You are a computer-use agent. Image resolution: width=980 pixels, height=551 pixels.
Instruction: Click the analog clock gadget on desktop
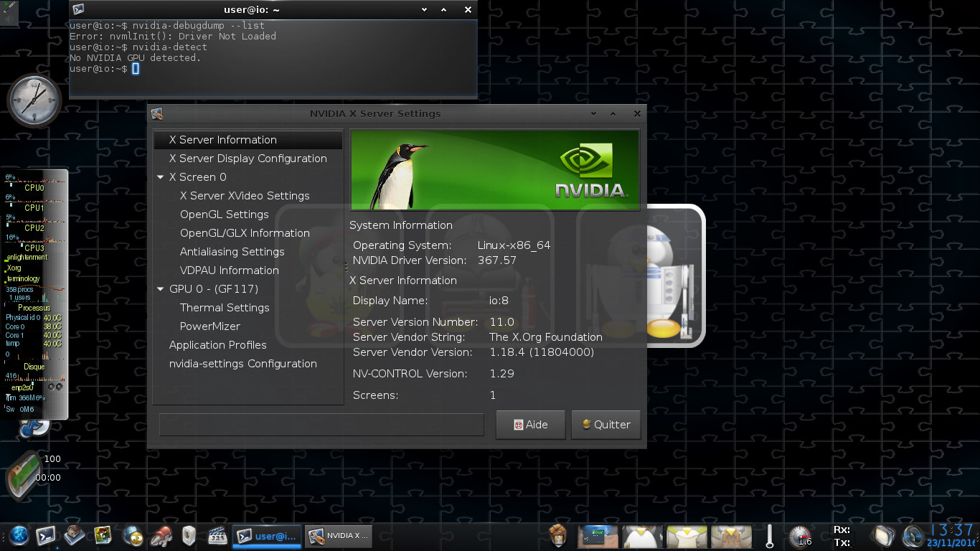pyautogui.click(x=34, y=100)
